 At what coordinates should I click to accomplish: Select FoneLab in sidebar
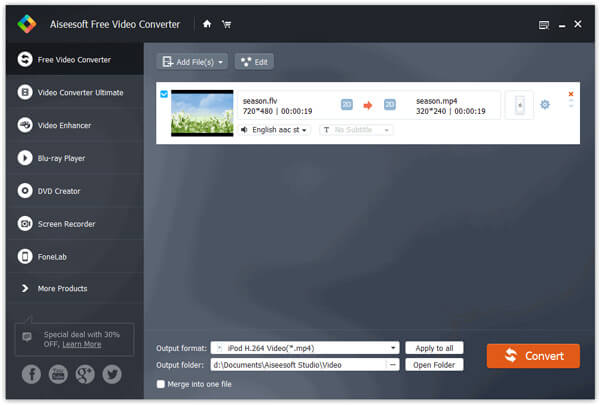[x=75, y=256]
